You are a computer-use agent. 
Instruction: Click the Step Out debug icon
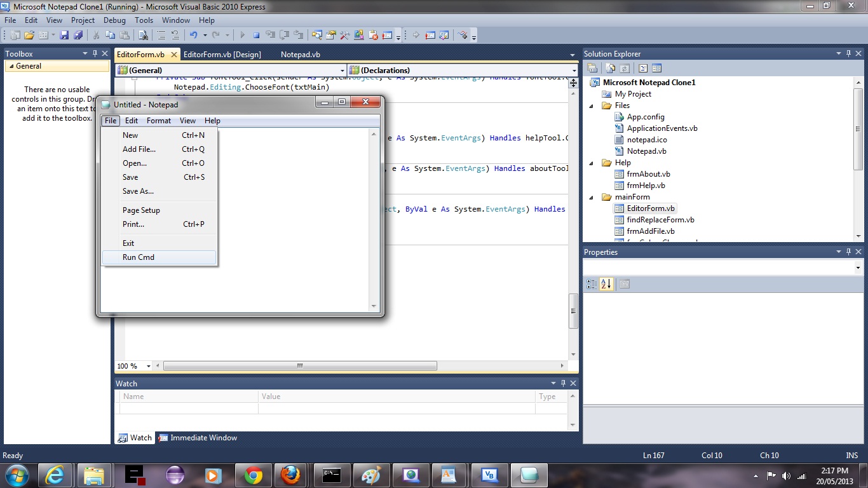click(299, 35)
